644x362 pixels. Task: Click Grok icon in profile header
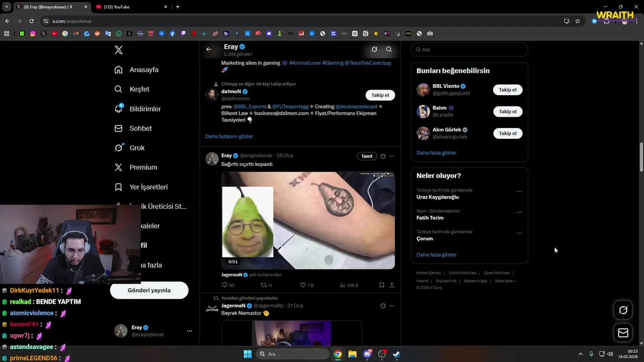tap(374, 49)
